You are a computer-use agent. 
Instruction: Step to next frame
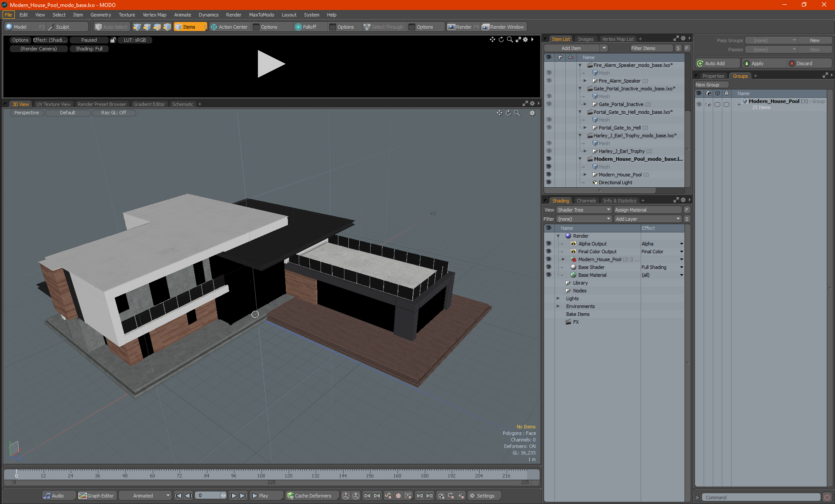233,496
